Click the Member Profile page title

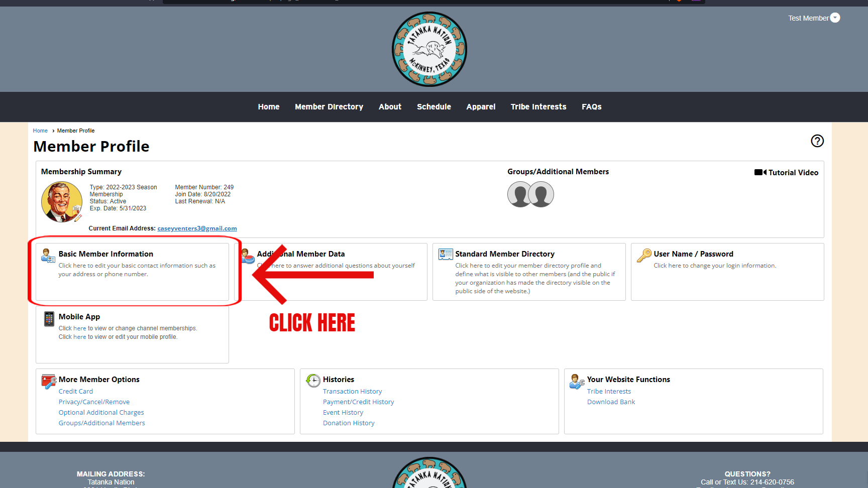tap(91, 146)
